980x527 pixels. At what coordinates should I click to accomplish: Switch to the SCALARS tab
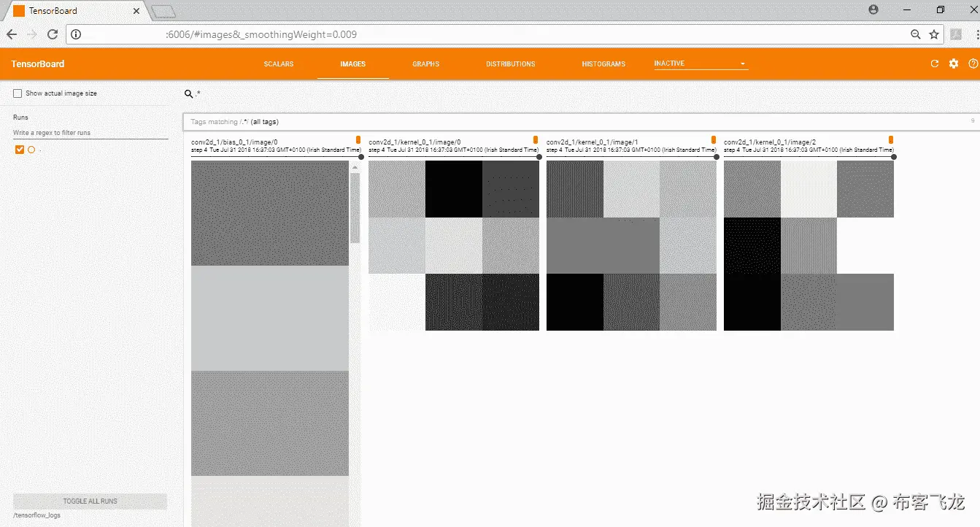tap(279, 64)
